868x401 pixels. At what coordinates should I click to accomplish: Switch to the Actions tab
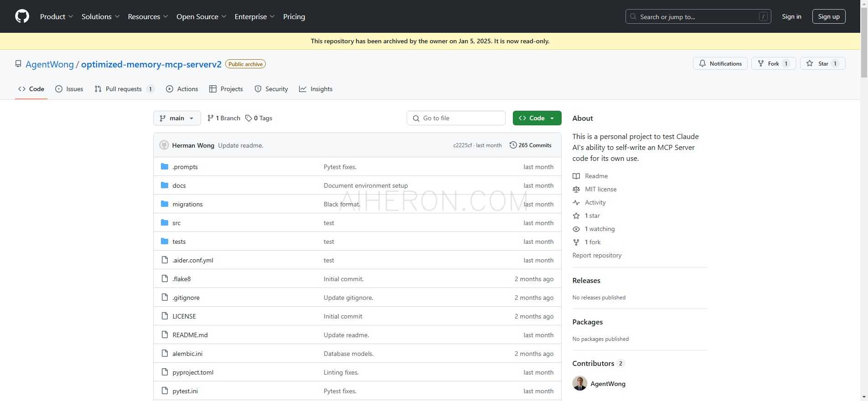[x=182, y=89]
